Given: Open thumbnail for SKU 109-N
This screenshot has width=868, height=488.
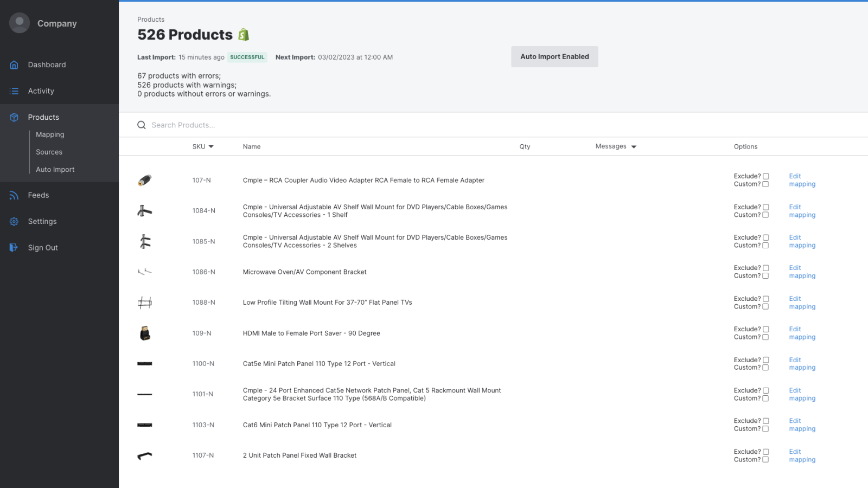Looking at the screenshot, I should click(145, 333).
